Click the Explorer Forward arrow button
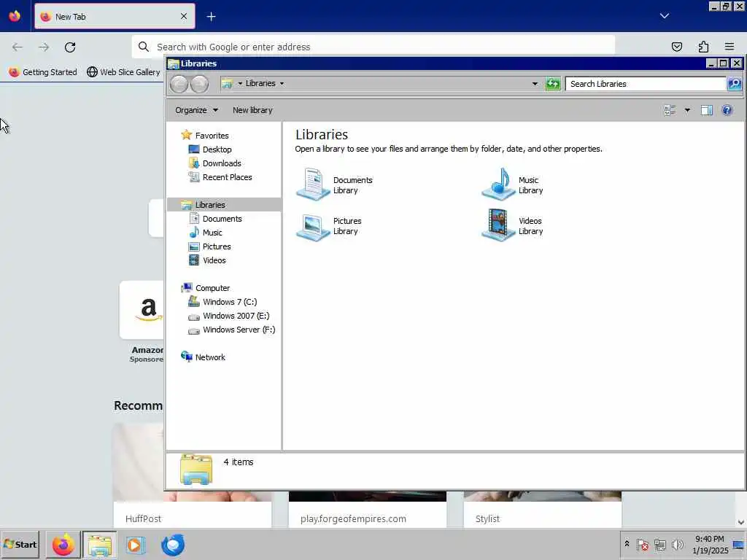Image resolution: width=747 pixels, height=560 pixels. 200,84
